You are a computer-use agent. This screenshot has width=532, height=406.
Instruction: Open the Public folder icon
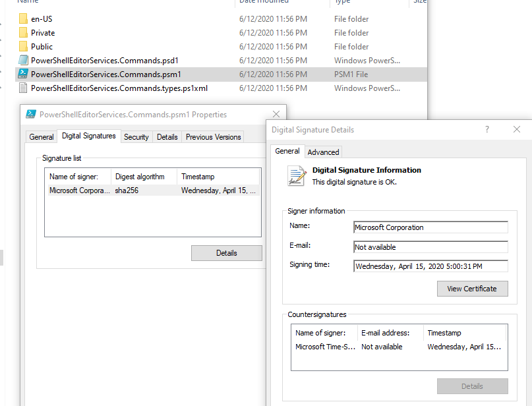(x=22, y=46)
